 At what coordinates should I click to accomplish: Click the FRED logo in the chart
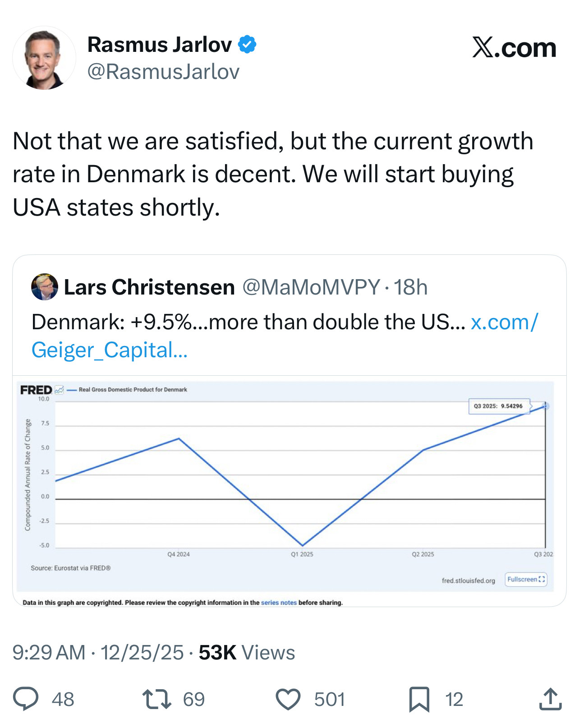36,390
